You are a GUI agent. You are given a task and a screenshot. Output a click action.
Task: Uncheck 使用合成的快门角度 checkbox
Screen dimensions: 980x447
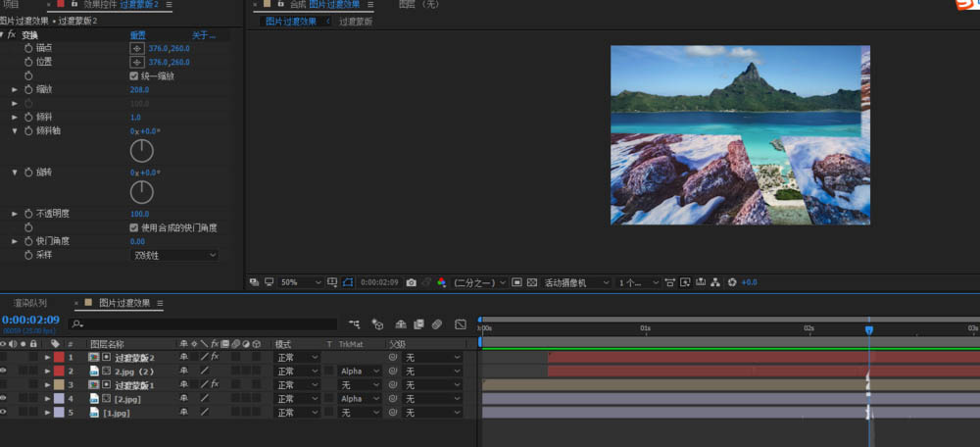click(134, 227)
